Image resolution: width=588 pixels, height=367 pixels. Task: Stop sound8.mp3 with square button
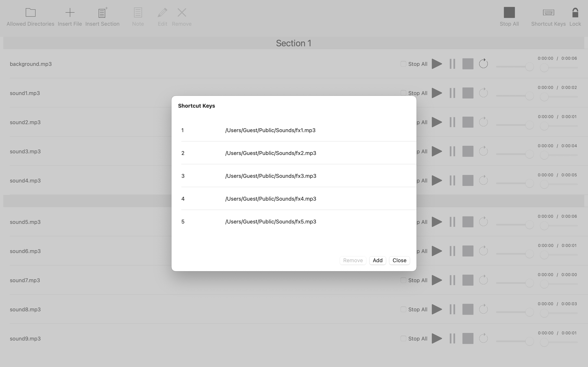(x=468, y=310)
